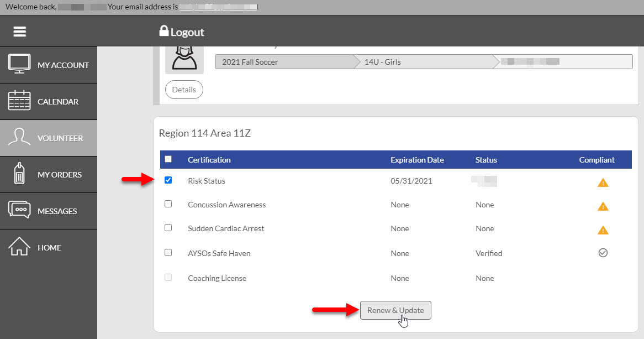Toggle the select-all checkbox in header
The width and height of the screenshot is (644, 339).
point(168,159)
